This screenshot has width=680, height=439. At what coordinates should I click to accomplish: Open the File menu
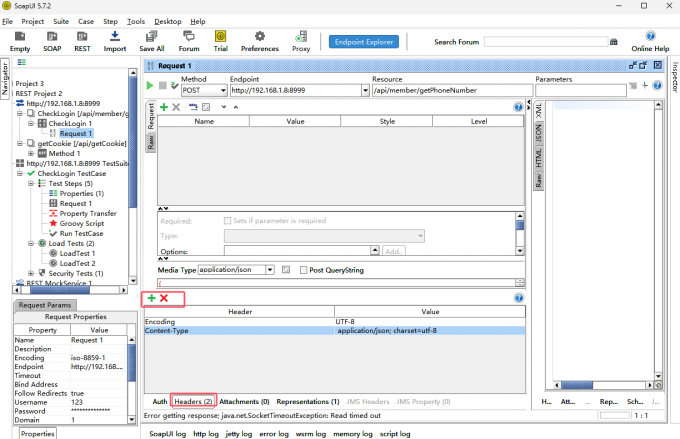(x=7, y=21)
